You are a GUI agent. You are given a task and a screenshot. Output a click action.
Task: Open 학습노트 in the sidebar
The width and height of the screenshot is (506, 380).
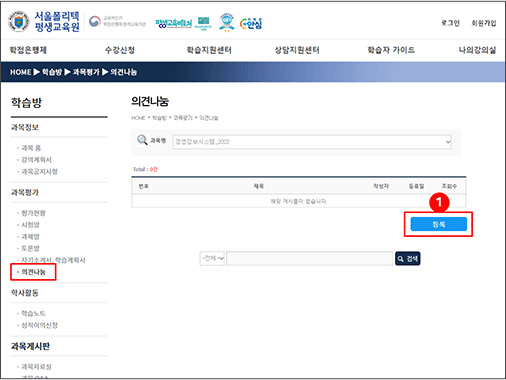pos(33,313)
